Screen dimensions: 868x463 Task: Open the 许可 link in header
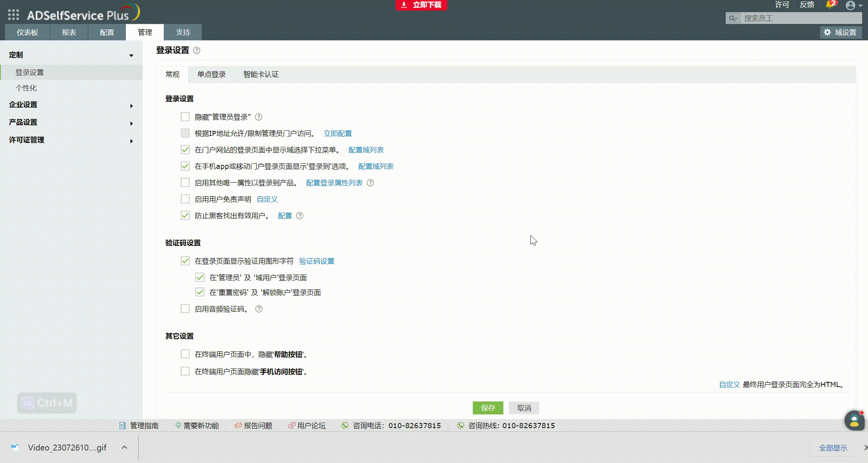pyautogui.click(x=782, y=5)
